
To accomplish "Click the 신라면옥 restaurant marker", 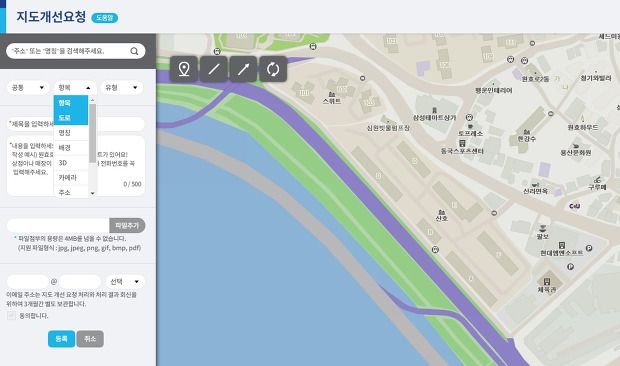I will (x=535, y=188).
